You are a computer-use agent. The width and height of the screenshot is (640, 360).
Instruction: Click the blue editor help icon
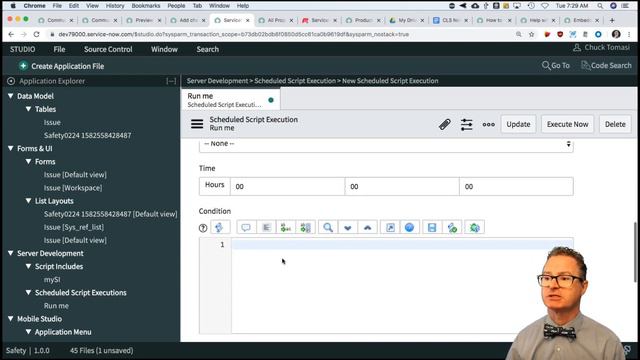coord(409,227)
